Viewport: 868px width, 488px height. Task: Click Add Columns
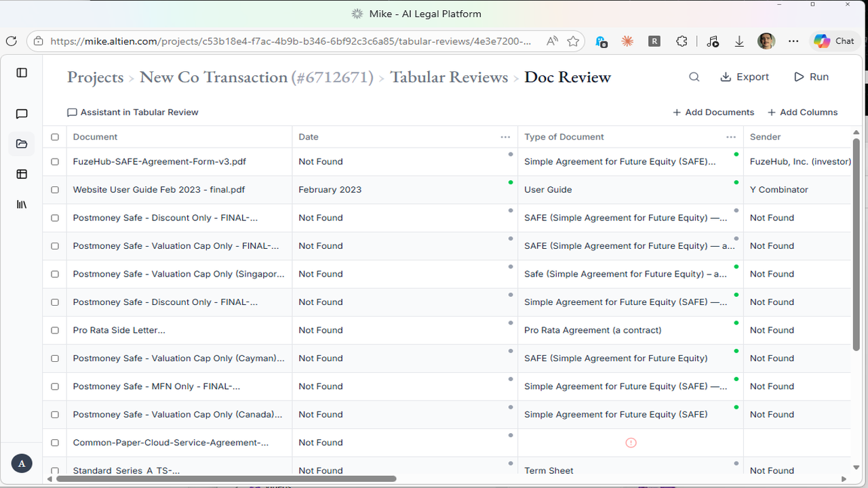click(802, 113)
